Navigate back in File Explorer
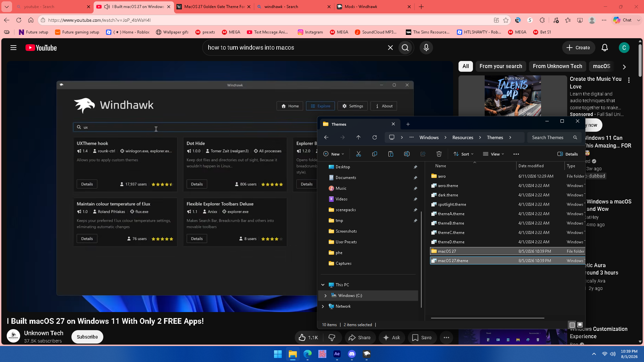Image resolution: width=644 pixels, height=362 pixels. click(326, 137)
